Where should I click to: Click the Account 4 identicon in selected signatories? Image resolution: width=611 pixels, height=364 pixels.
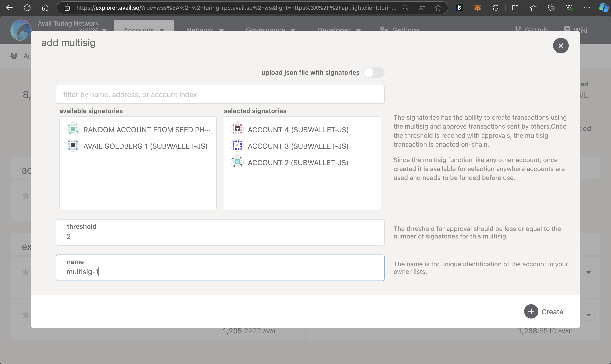237,129
